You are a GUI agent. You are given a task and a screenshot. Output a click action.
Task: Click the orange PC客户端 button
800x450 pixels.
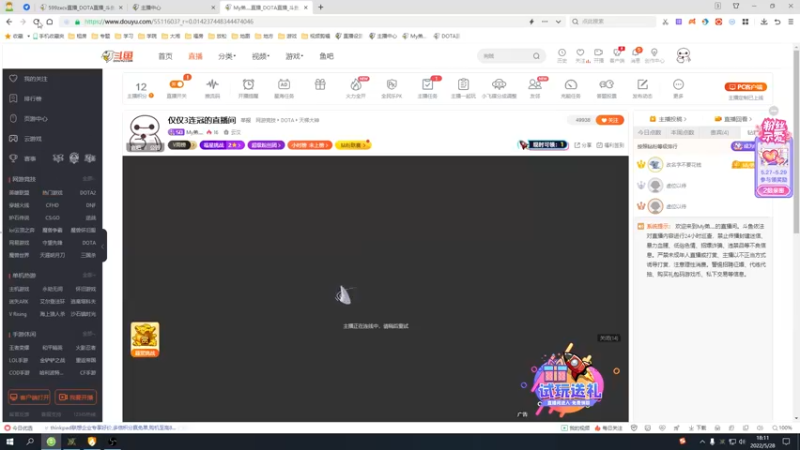pyautogui.click(x=746, y=87)
